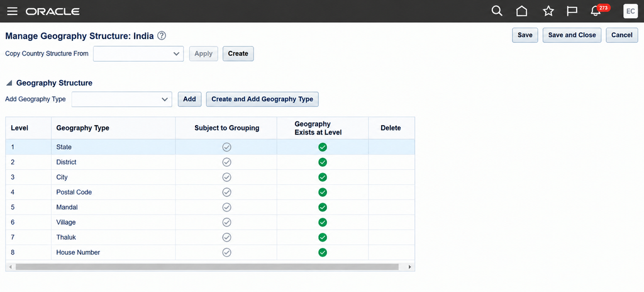Click the Create button
The image size is (644, 292).
[x=238, y=53]
